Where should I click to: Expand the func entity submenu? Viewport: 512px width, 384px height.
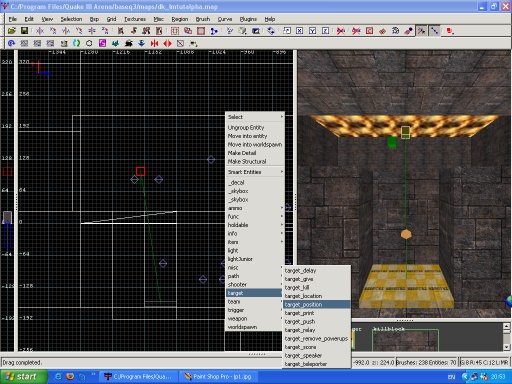255,216
